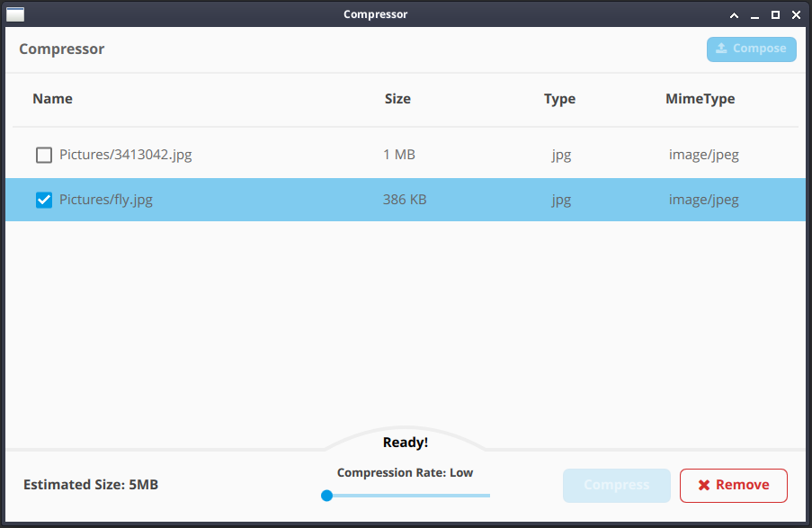Select the Pictures/3413042.jpg file row
Viewport: 812px width, 528px height.
pos(270,154)
